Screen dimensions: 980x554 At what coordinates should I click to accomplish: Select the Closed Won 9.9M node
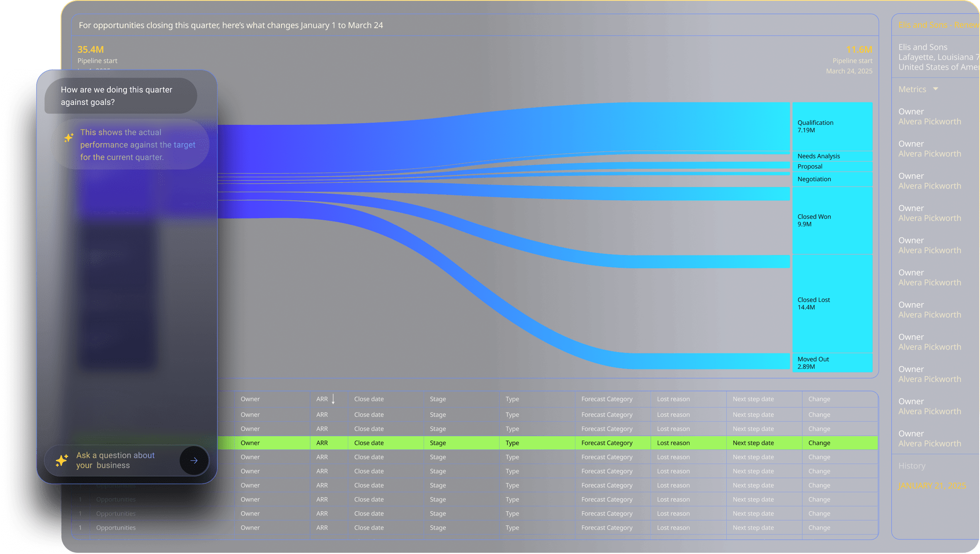(x=832, y=220)
